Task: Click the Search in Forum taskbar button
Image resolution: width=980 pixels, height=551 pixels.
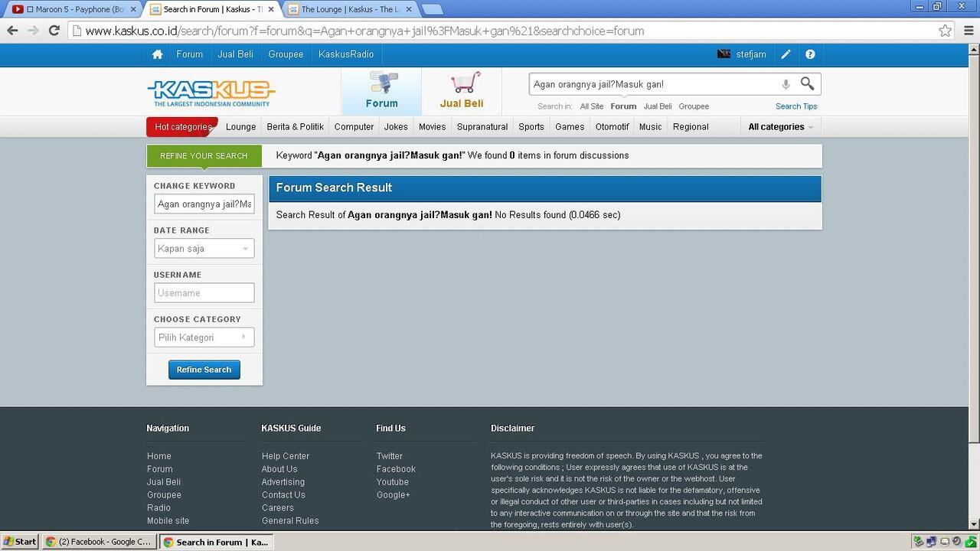Action: [x=216, y=542]
